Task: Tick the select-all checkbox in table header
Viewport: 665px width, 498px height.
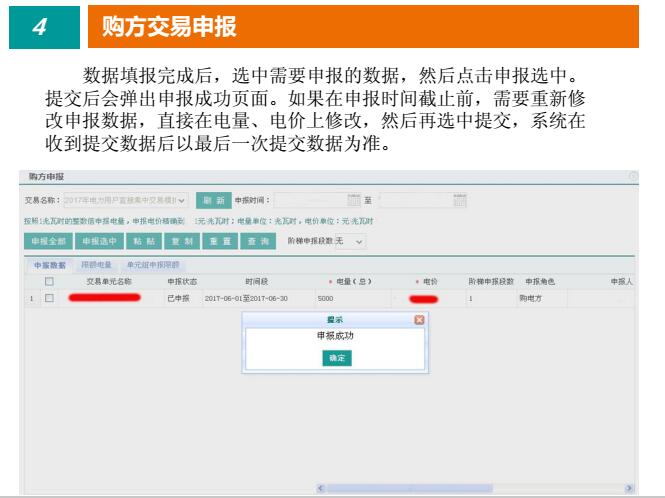Action: (x=49, y=282)
